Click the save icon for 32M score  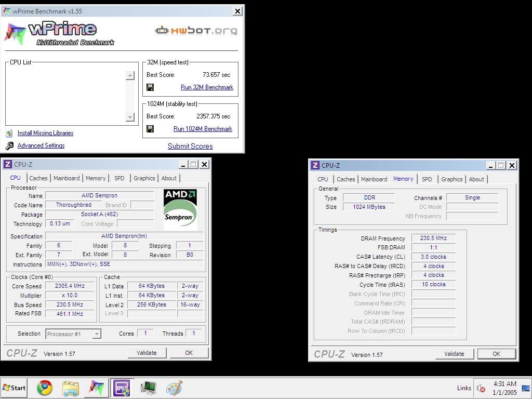150,87
